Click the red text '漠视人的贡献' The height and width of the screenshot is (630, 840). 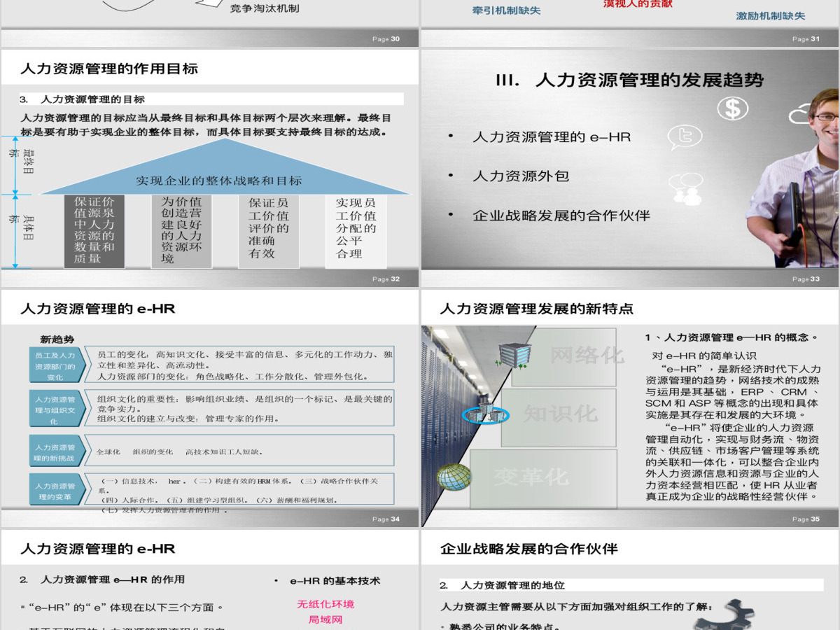(x=638, y=4)
